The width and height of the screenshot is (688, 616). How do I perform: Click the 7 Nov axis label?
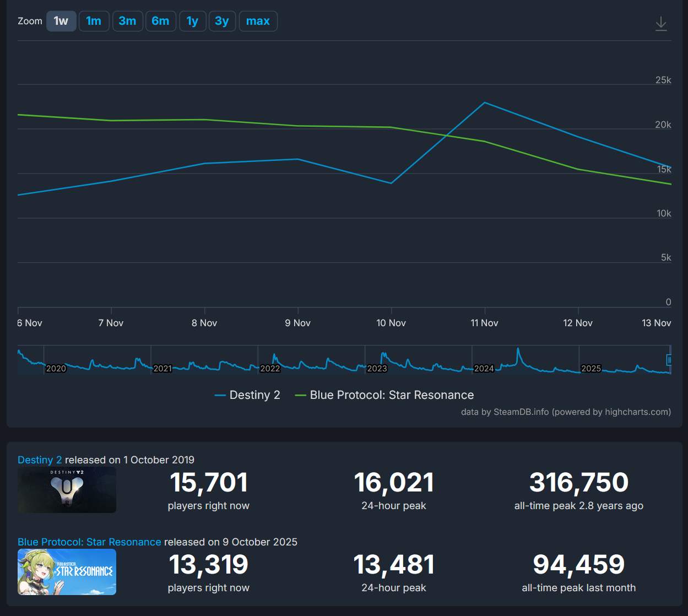coord(111,323)
